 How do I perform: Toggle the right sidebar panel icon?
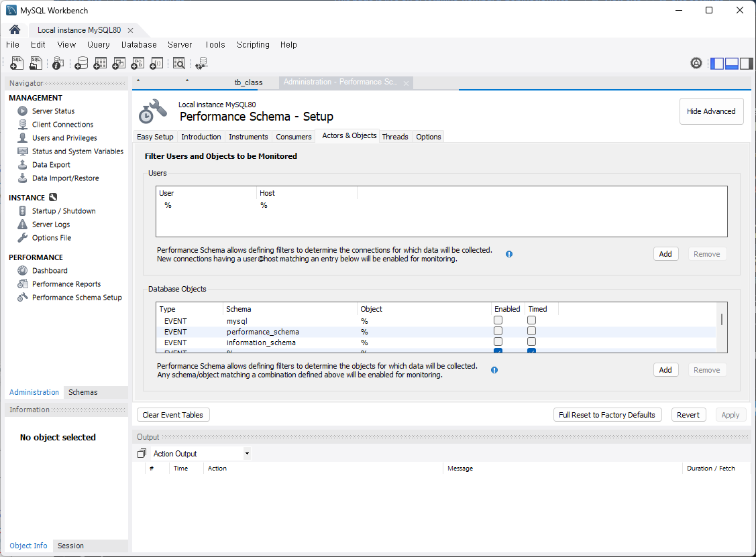747,63
